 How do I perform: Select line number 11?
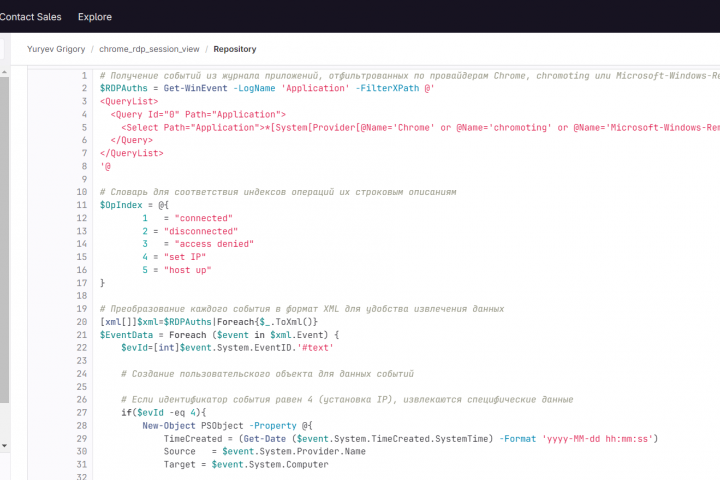[x=82, y=205]
